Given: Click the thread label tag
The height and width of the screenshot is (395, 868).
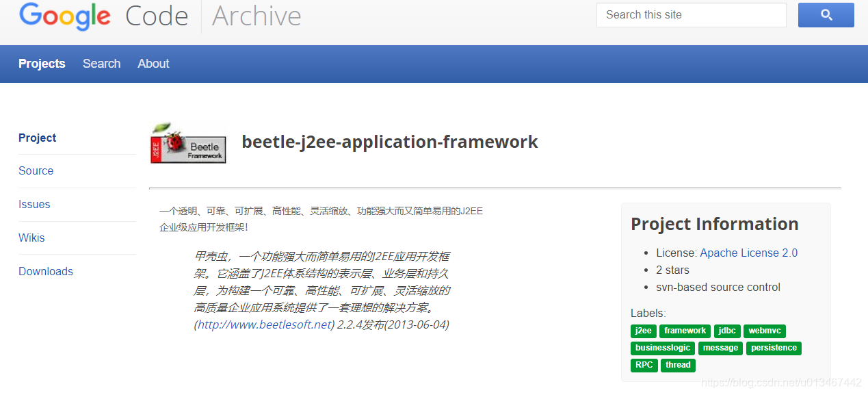Looking at the screenshot, I should click(x=678, y=366).
